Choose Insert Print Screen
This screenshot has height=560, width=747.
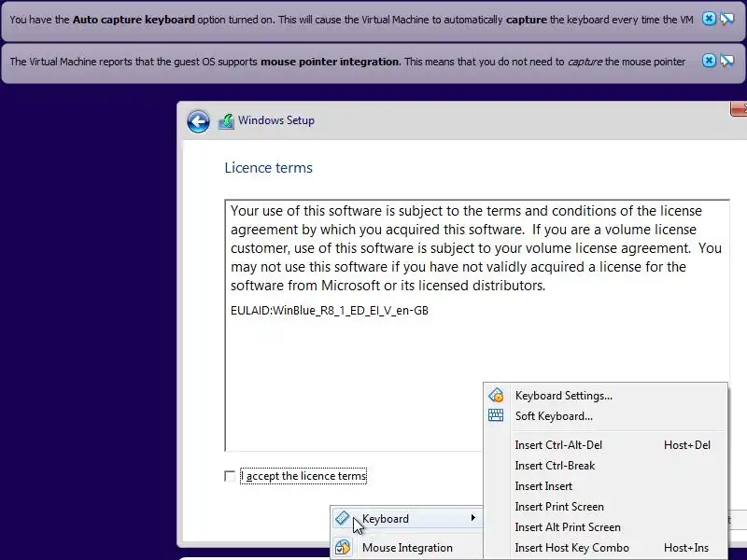(x=605, y=507)
